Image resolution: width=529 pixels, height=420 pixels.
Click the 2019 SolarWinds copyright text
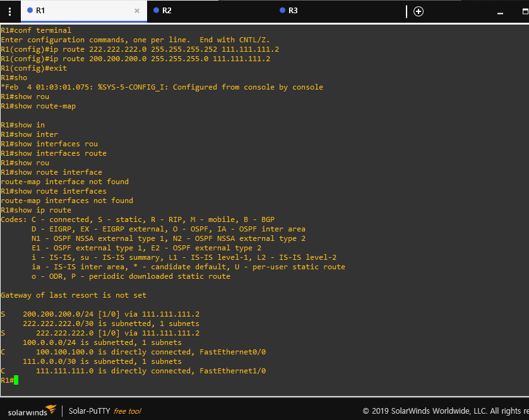click(x=446, y=411)
